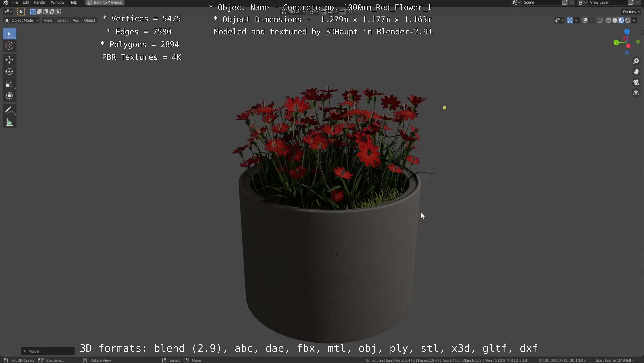644x363 pixels.
Task: Open the Render menu
Action: tap(40, 3)
